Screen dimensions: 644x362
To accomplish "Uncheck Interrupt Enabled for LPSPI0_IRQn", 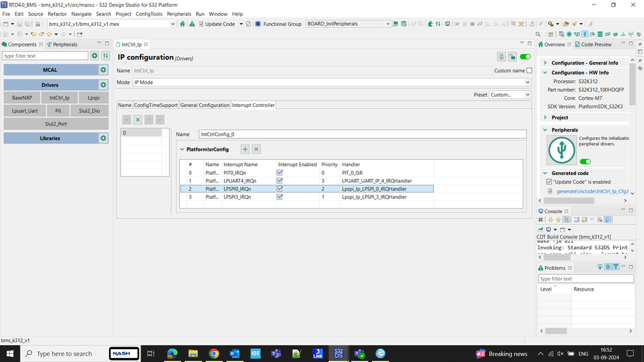I will tap(280, 189).
